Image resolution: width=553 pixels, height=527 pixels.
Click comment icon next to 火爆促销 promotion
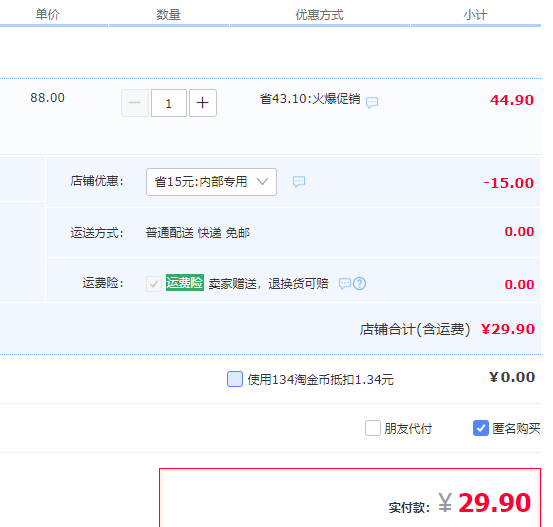tap(372, 102)
